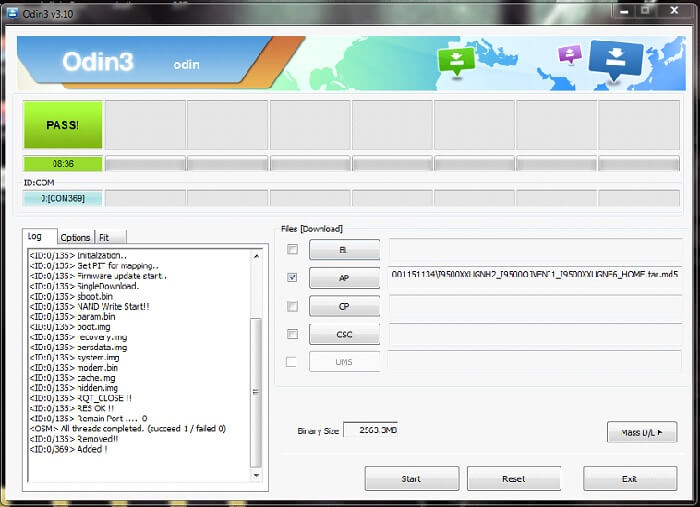Click the Start button
700x507 pixels.
tap(412, 478)
